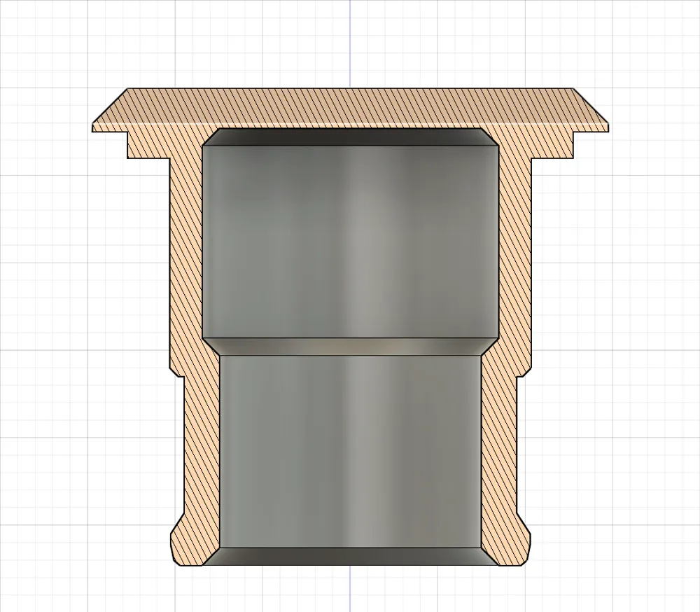Select the dark chamfer at the bottom opening
Image resolution: width=700 pixels, height=612 pixels.
pos(350,557)
